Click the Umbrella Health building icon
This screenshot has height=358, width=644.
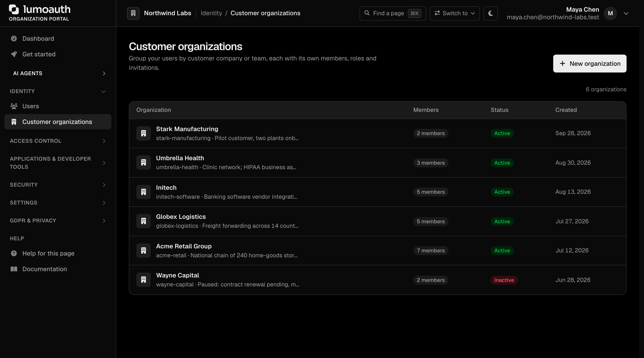point(144,163)
